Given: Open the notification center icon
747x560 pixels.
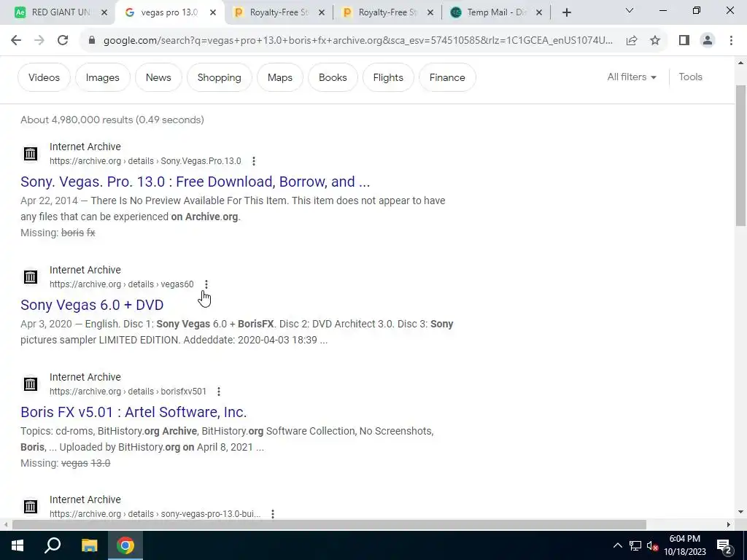Looking at the screenshot, I should (x=724, y=545).
